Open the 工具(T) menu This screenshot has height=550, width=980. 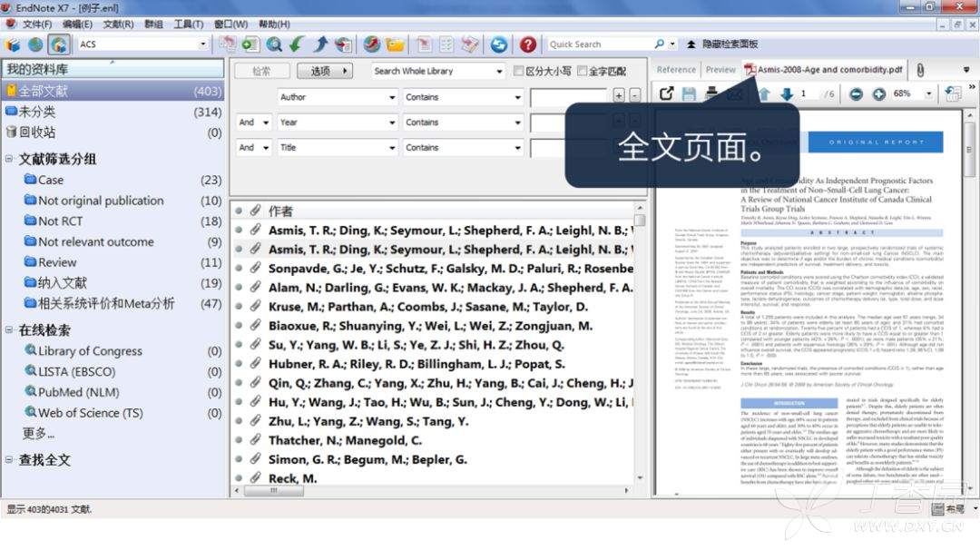pyautogui.click(x=188, y=24)
